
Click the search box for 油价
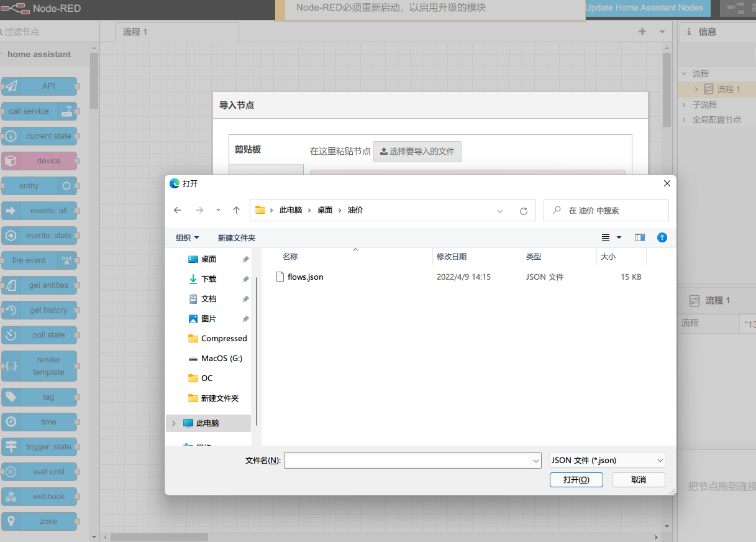[x=612, y=211]
